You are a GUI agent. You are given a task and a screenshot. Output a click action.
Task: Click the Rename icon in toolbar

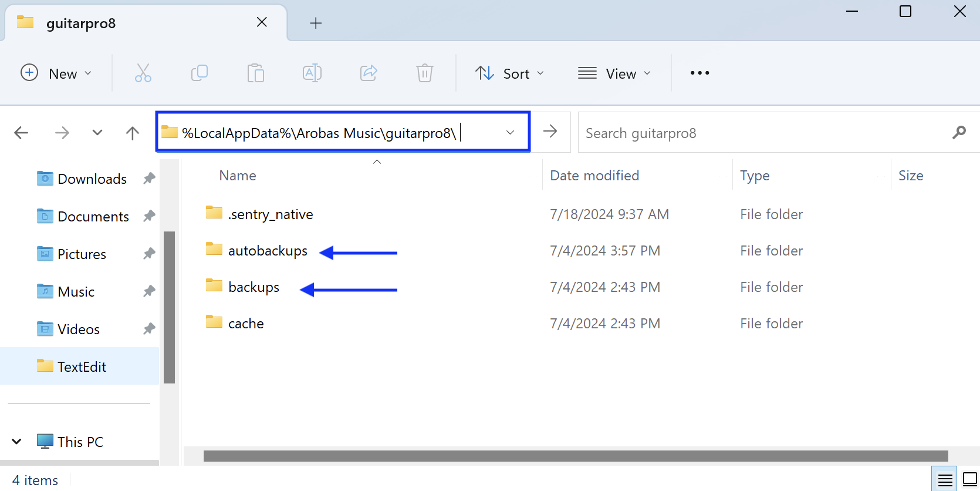(x=312, y=73)
